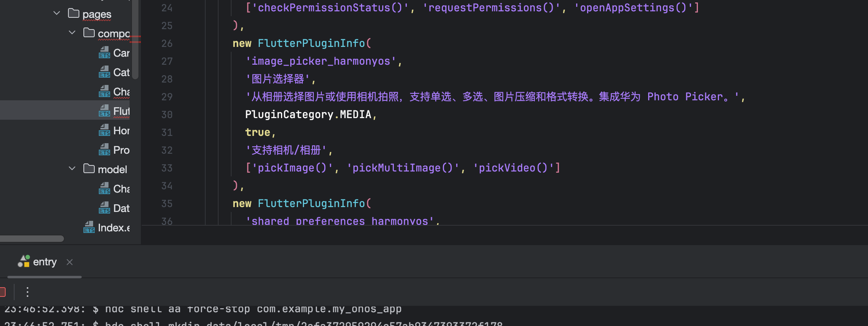
Task: Click the entry tab module icon
Action: (23, 261)
